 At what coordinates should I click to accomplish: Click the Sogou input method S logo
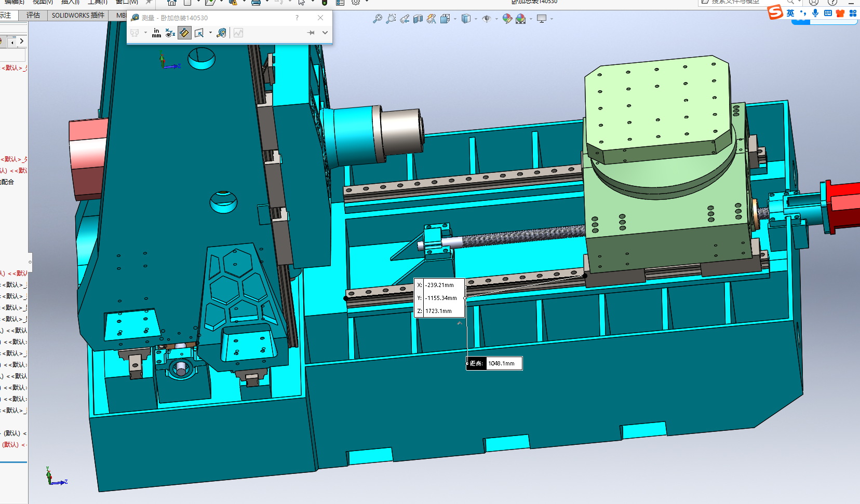[x=775, y=12]
